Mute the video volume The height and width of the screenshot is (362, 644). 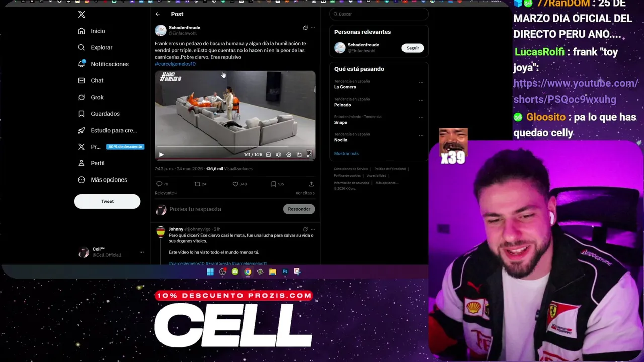pyautogui.click(x=278, y=155)
